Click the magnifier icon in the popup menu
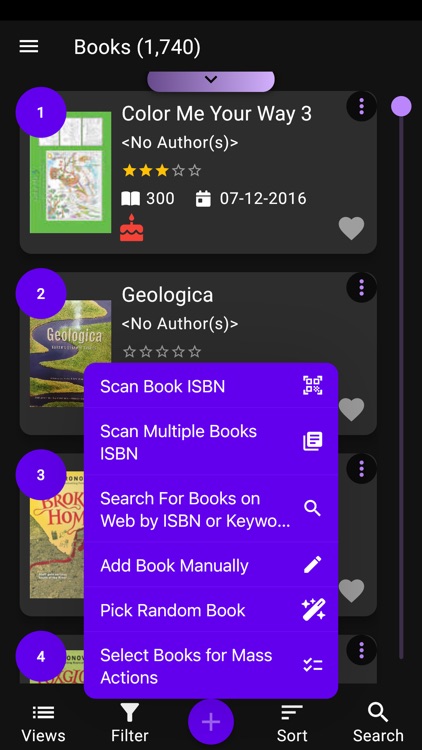Screen dimensions: 422x750 (313, 508)
